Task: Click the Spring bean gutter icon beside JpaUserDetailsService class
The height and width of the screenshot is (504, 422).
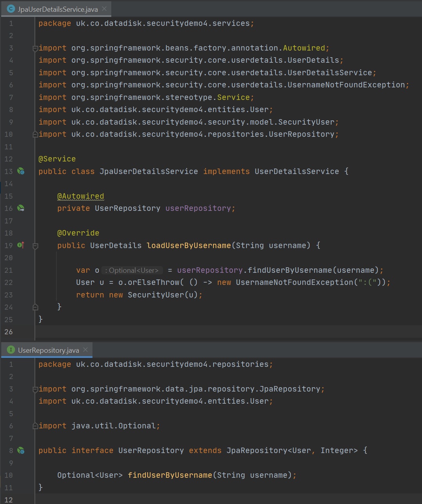Action: tap(21, 171)
